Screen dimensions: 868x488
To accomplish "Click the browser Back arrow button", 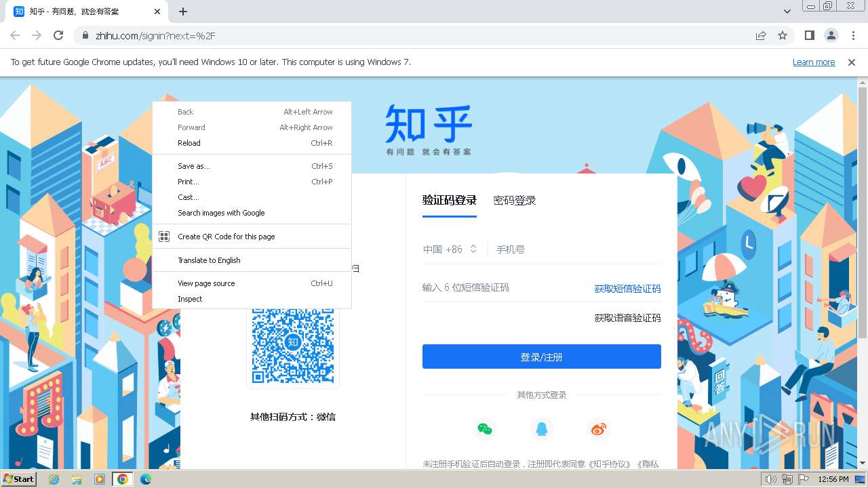I will [15, 35].
